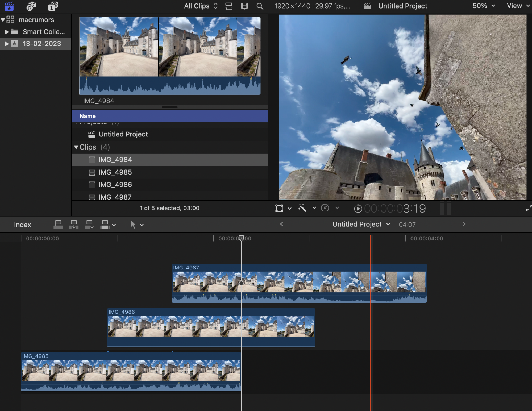This screenshot has width=532, height=411.
Task: Expand the 13-02-2023 event triangle
Action: [x=7, y=44]
